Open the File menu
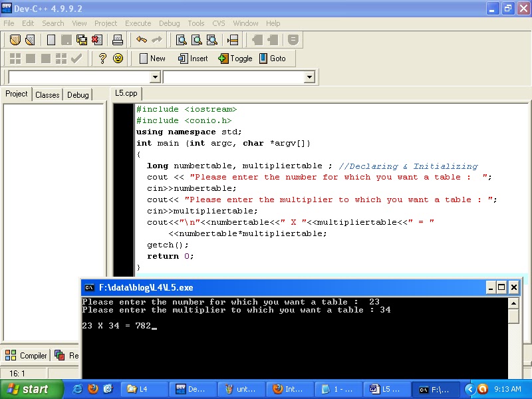 (9, 23)
